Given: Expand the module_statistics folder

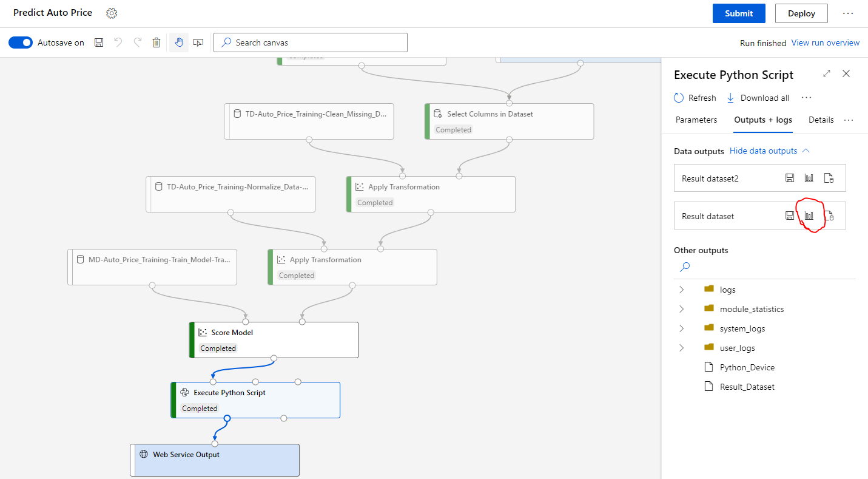Looking at the screenshot, I should coord(681,309).
